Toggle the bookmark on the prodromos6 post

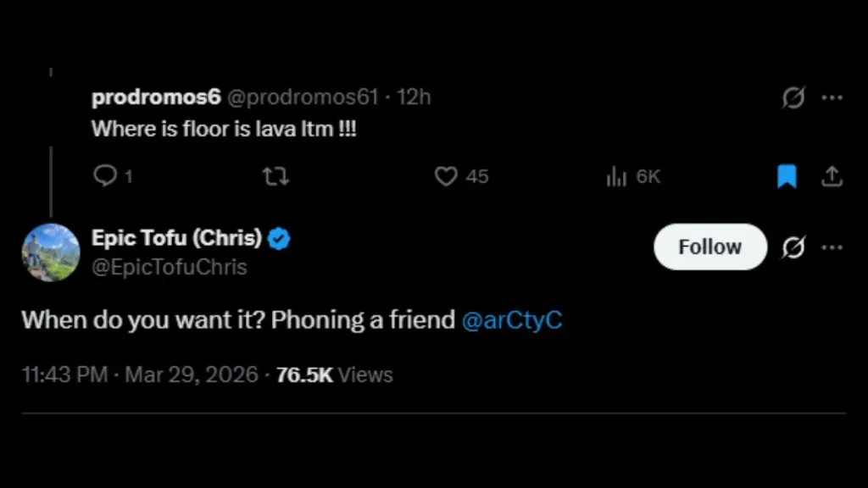click(787, 176)
